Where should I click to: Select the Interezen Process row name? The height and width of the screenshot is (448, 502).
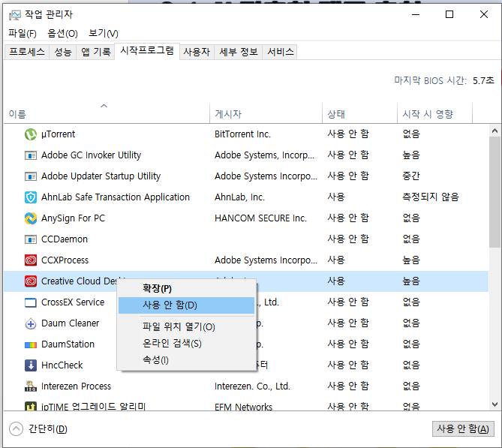(x=77, y=386)
